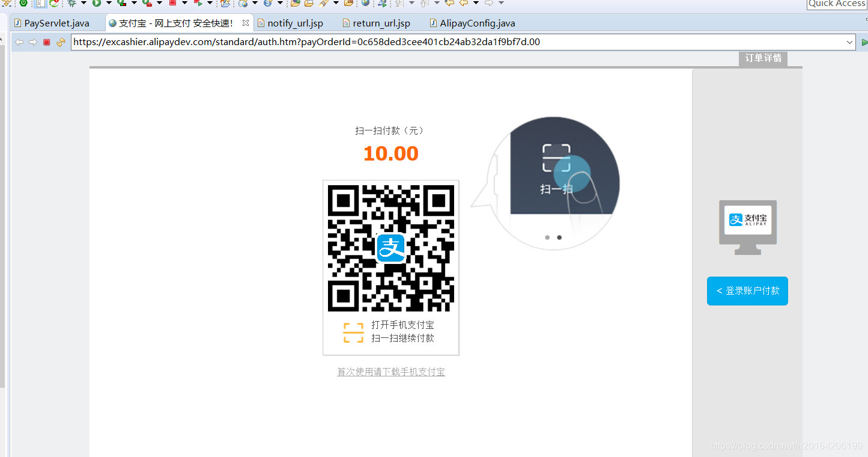Click the URL address field
The image size is (868, 457).
point(458,42)
